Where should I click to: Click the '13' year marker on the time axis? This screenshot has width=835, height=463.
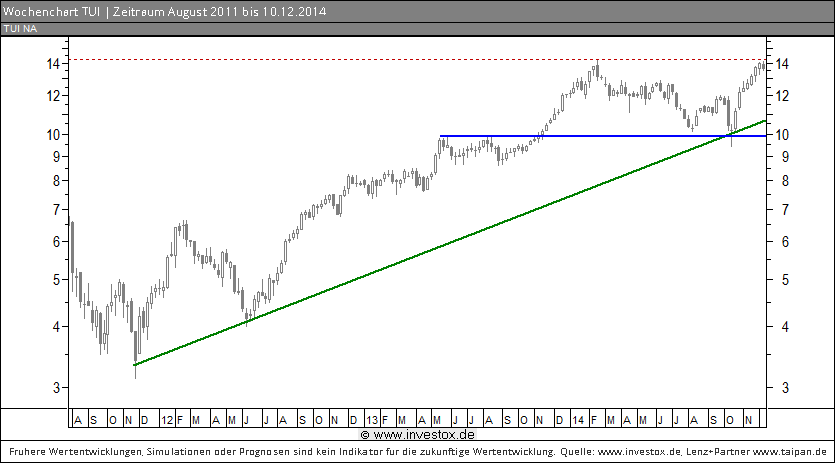tap(372, 420)
